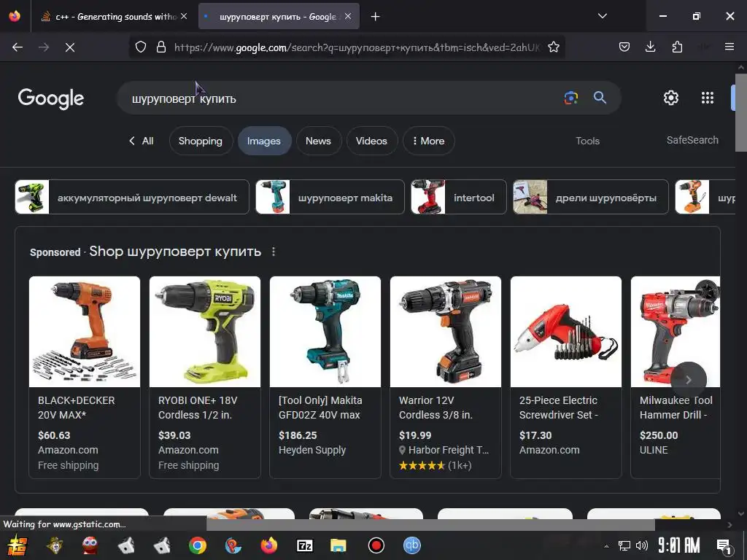Click the forward navigation arrow
This screenshot has height=560, width=747.
[x=44, y=47]
